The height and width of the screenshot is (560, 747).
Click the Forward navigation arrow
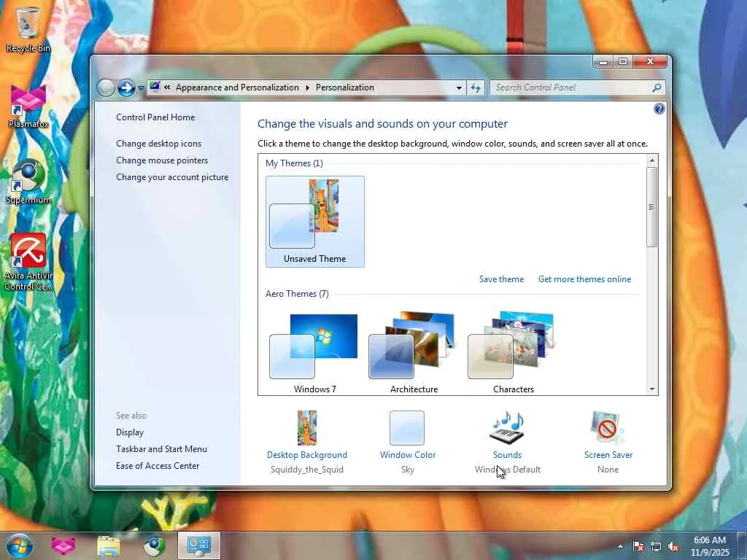point(126,87)
